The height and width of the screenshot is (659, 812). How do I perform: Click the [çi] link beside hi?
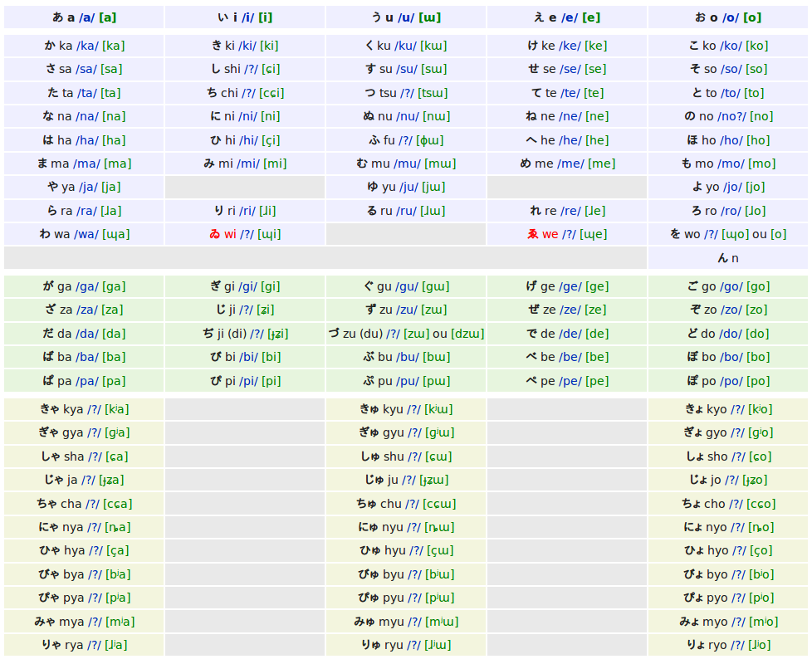pos(271,140)
